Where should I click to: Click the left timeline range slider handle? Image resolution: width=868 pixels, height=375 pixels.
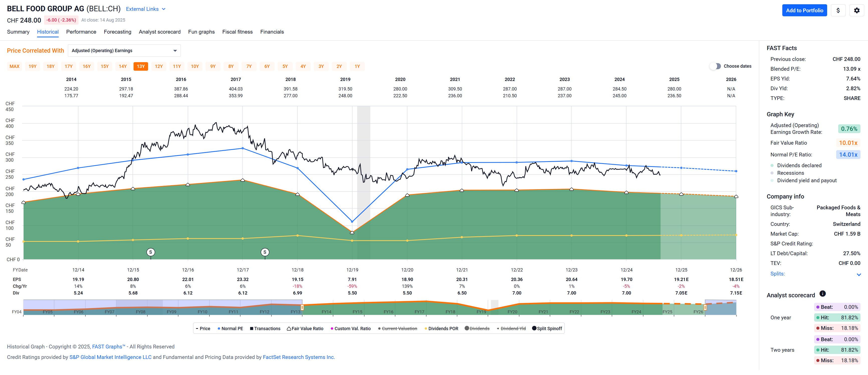(x=302, y=307)
